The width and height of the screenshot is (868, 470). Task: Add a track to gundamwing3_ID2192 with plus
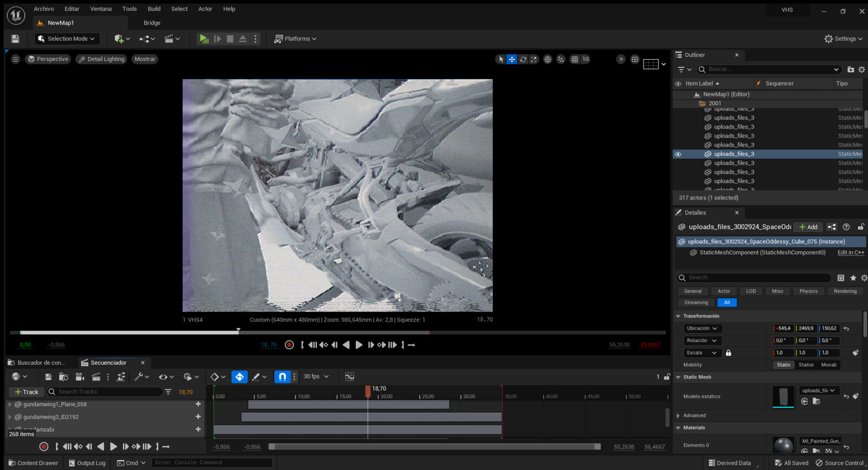(x=198, y=417)
